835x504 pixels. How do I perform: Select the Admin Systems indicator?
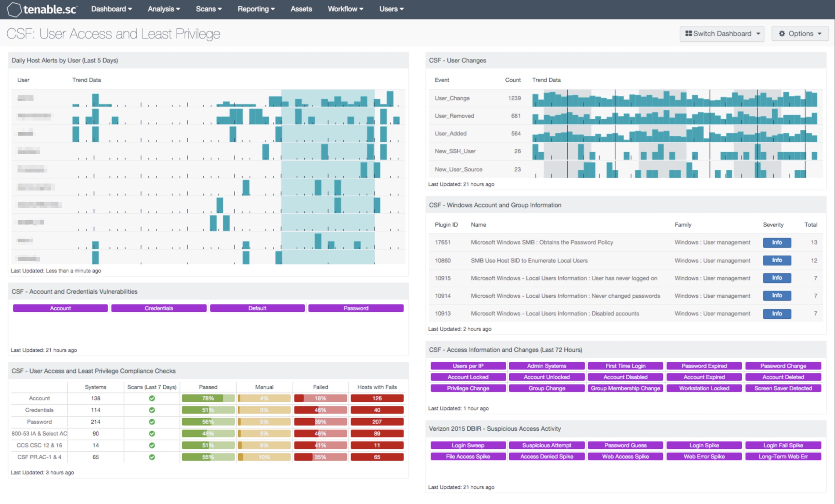pos(547,366)
